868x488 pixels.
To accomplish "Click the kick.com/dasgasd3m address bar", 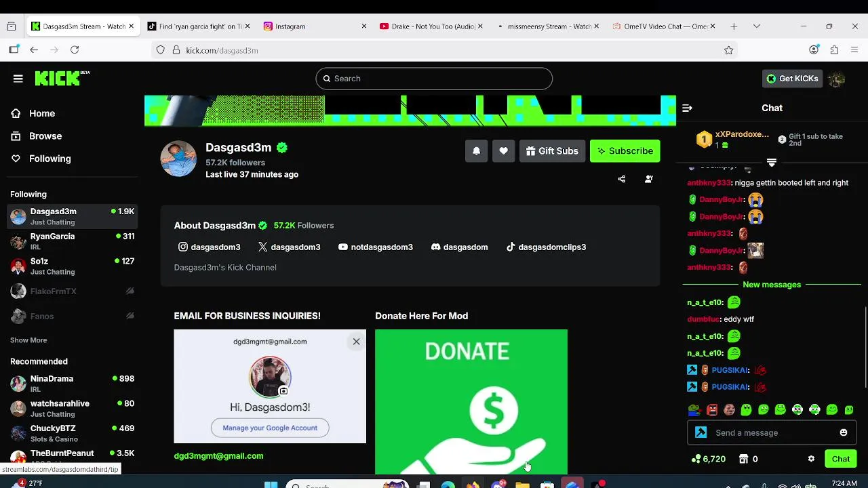I will coord(444,50).
